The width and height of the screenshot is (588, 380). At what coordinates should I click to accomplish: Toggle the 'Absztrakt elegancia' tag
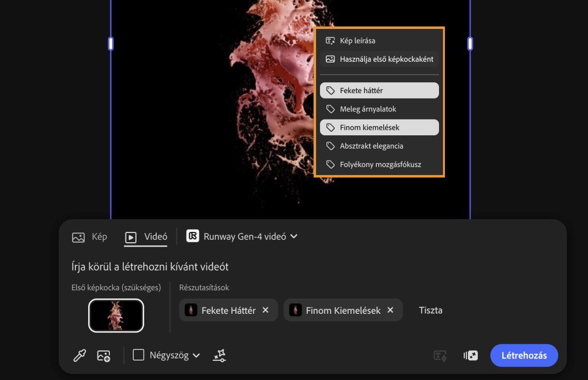tap(379, 146)
